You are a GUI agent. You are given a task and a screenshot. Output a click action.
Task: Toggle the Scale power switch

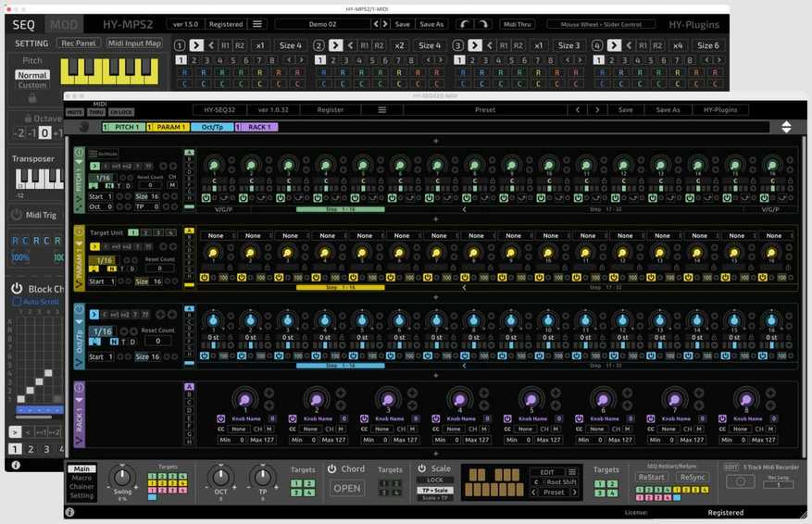[421, 469]
